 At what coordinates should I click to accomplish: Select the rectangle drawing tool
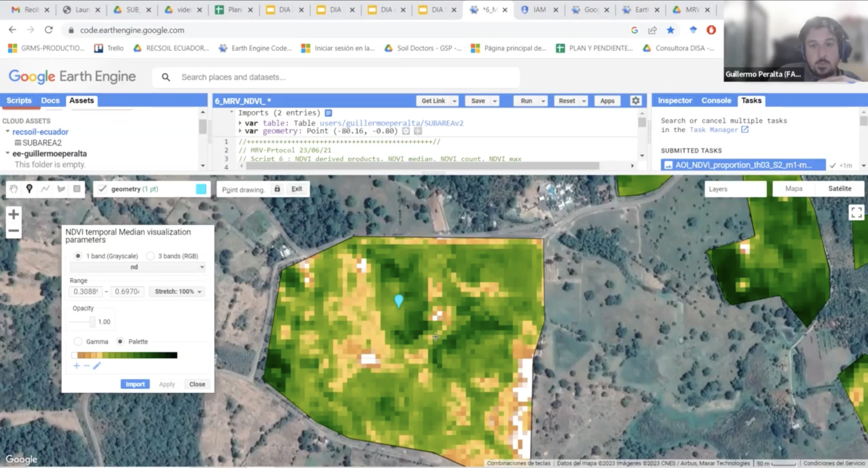pyautogui.click(x=76, y=189)
